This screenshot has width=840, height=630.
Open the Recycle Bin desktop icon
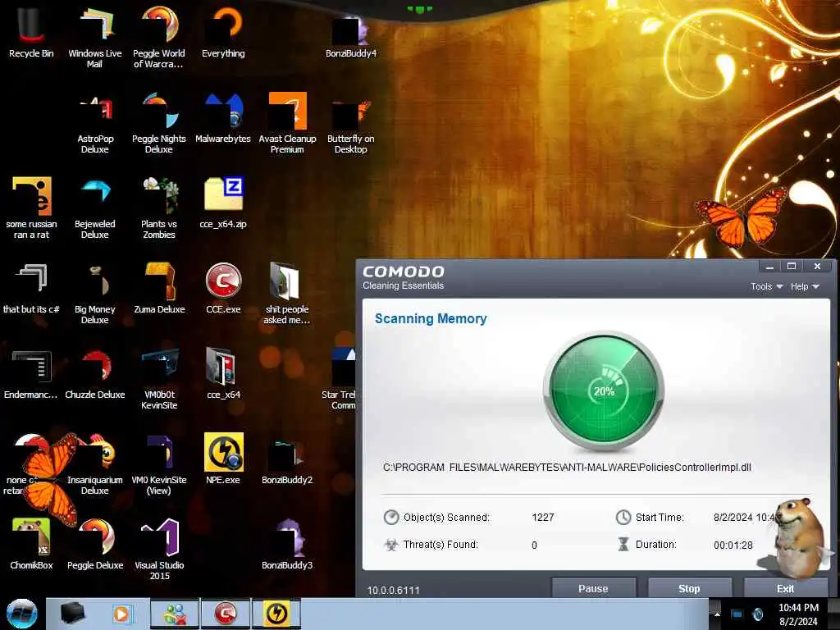tap(31, 30)
